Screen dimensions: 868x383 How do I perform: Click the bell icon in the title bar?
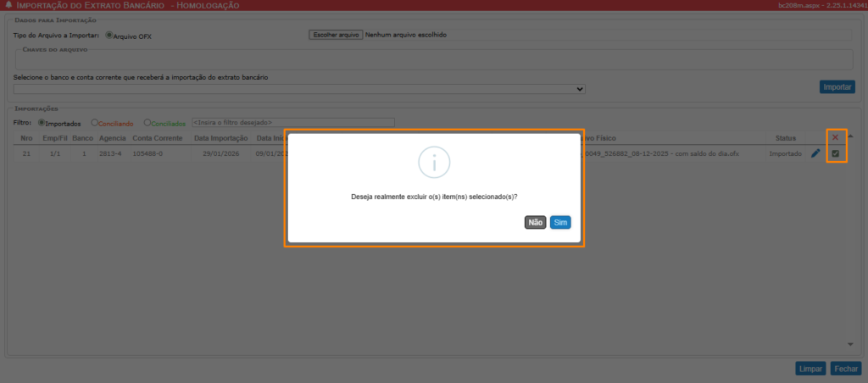[x=8, y=5]
